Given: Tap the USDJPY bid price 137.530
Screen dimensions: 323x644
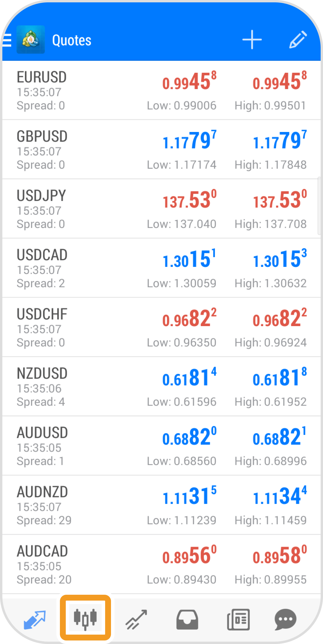Looking at the screenshot, I should (189, 200).
